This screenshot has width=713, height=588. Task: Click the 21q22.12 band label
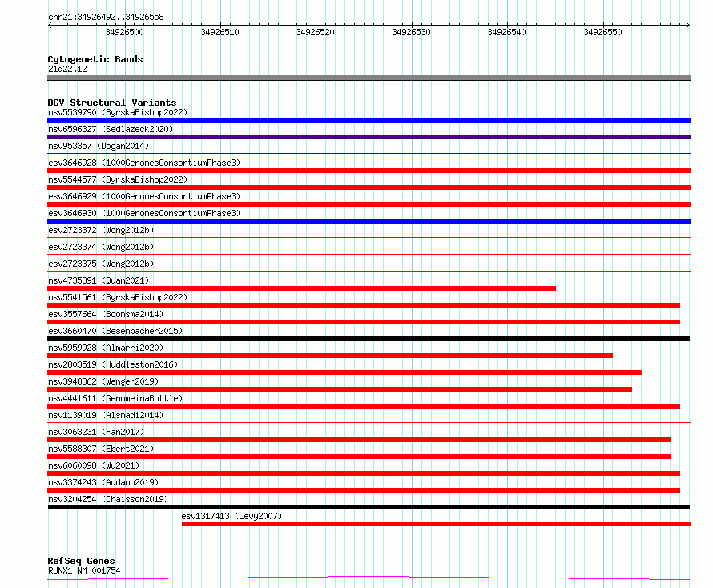(x=67, y=69)
